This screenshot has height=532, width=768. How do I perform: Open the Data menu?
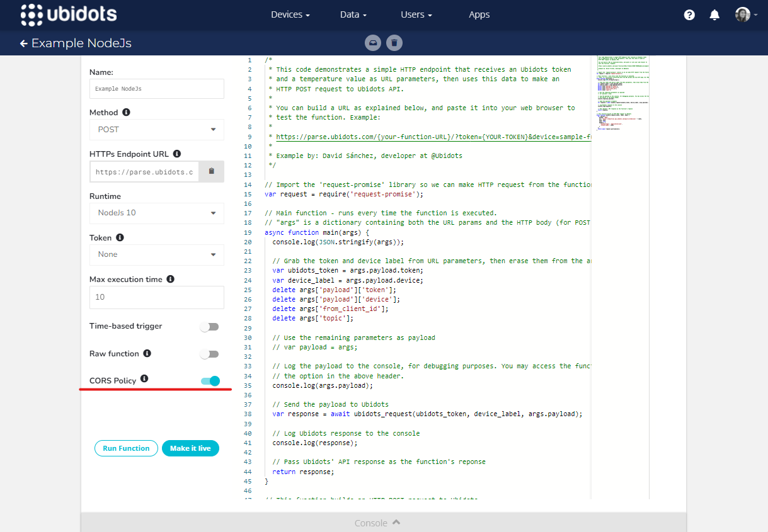coord(353,14)
